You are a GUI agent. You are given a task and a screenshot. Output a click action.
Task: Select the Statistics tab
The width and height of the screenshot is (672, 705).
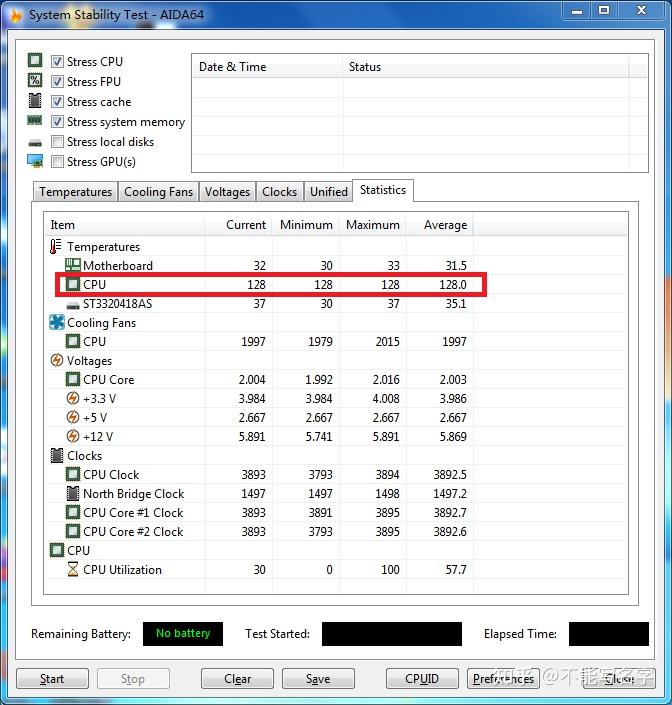click(x=383, y=190)
